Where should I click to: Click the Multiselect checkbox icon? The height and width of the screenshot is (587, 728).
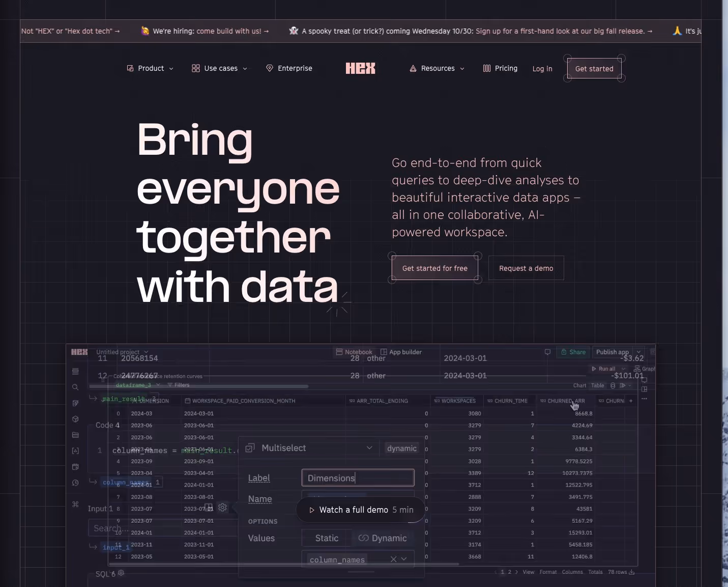click(x=250, y=448)
